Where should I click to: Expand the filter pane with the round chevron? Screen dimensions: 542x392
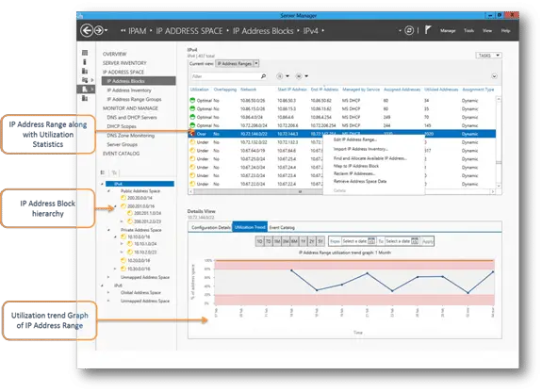(x=494, y=76)
